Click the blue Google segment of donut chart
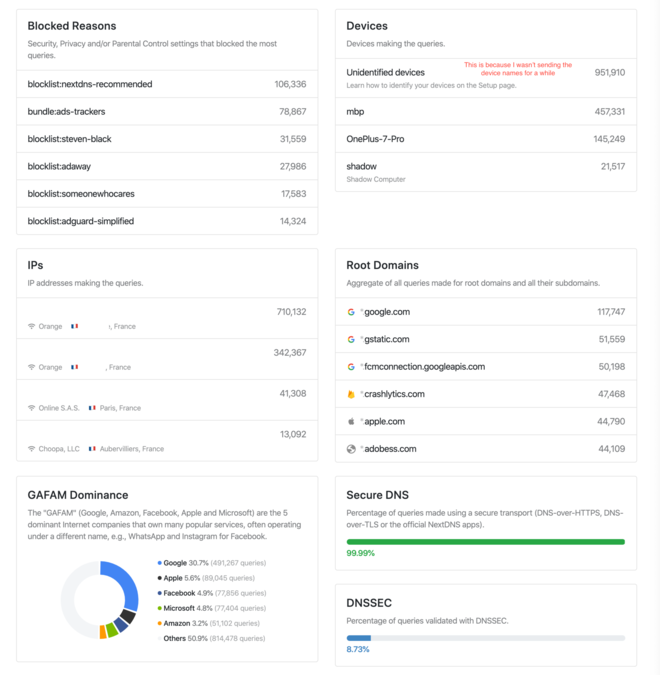The image size is (660, 675). pyautogui.click(x=127, y=582)
